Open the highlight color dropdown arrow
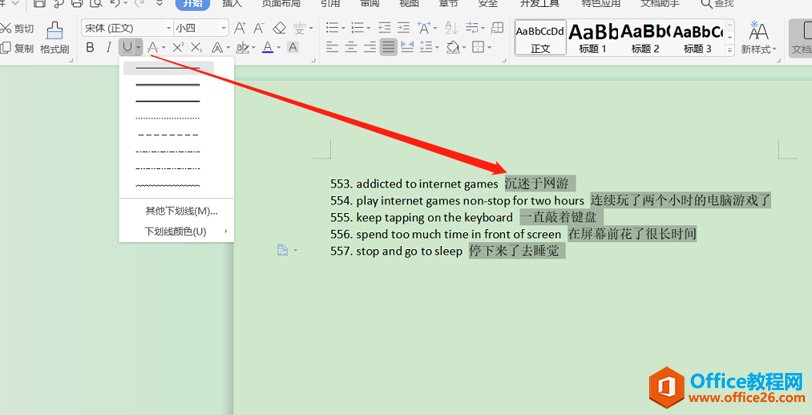Viewport: 812px width, 415px height. click(x=254, y=48)
